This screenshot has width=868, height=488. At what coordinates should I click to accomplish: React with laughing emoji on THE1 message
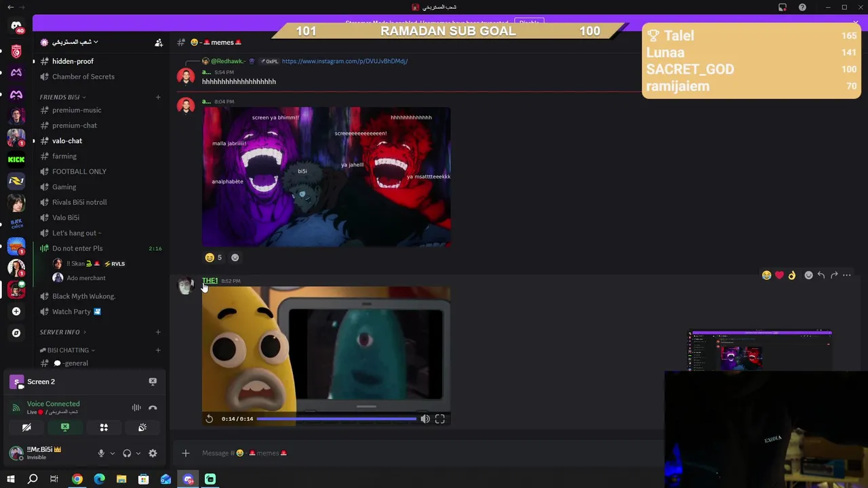tap(766, 275)
